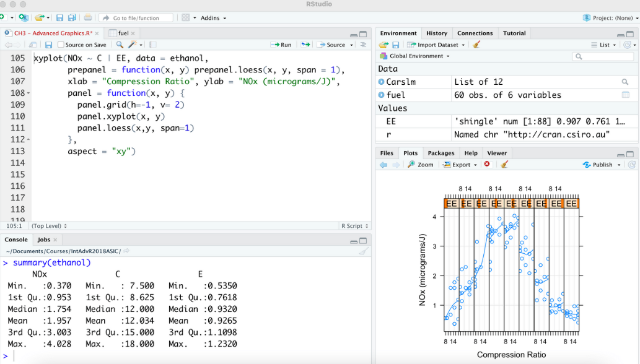Remove current plot with red X icon
The image size is (640, 364).
[x=487, y=165]
